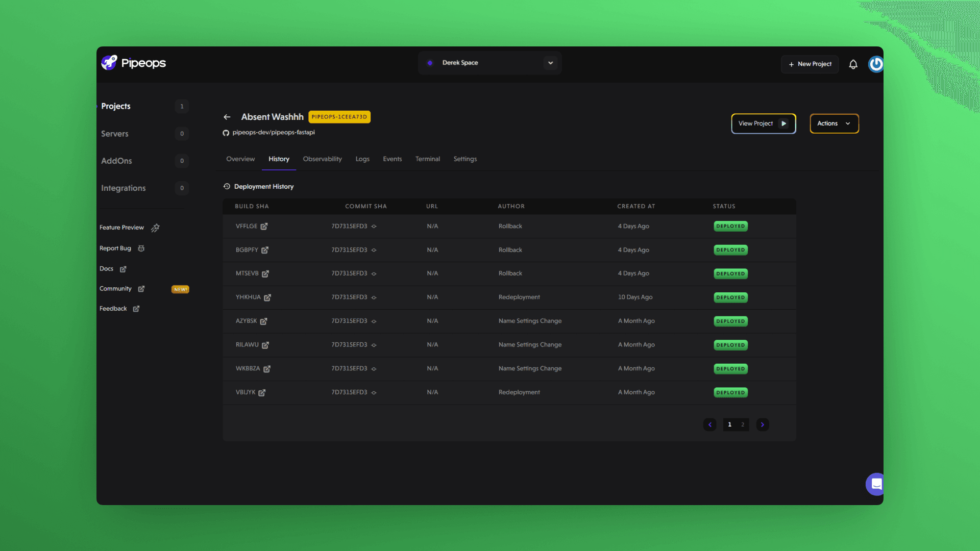Screen dimensions: 980x551
Task: Click the 7D315EFD3 commit in WKBBZA row
Action: coord(349,368)
